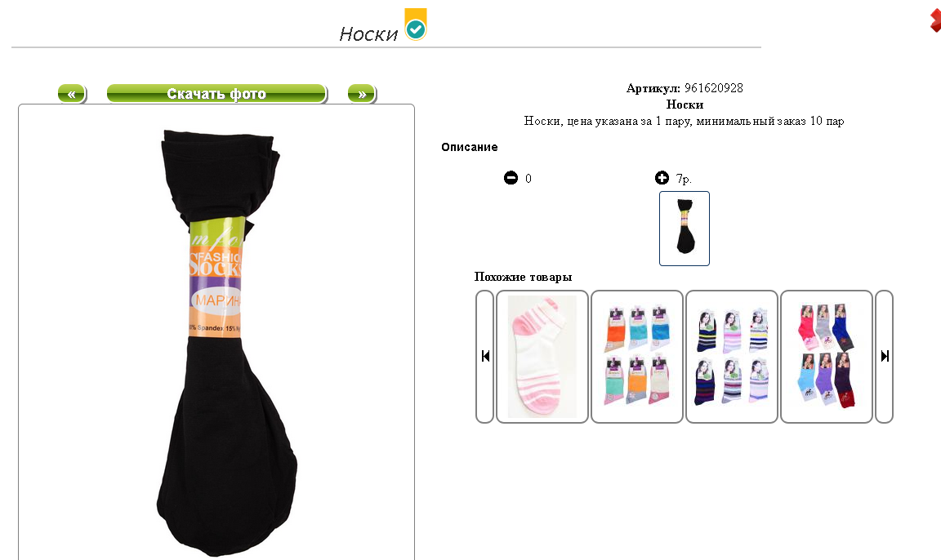Jump to last similar products arrow
The width and height of the screenshot is (941, 560).
click(884, 356)
